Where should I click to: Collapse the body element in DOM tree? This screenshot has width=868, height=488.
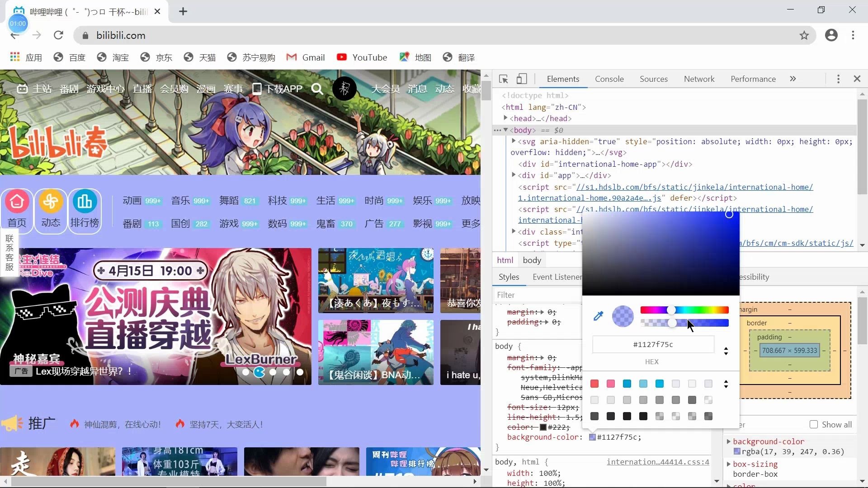(505, 130)
